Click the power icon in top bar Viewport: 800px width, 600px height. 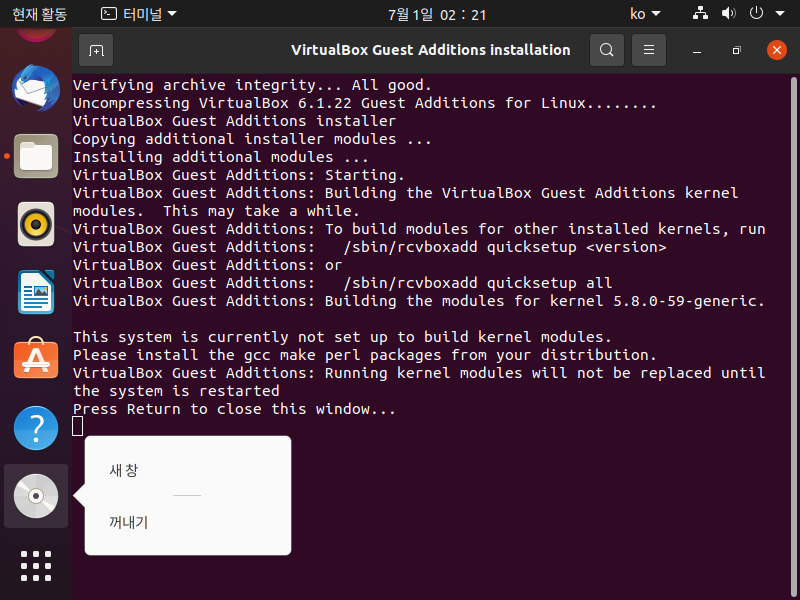point(756,14)
